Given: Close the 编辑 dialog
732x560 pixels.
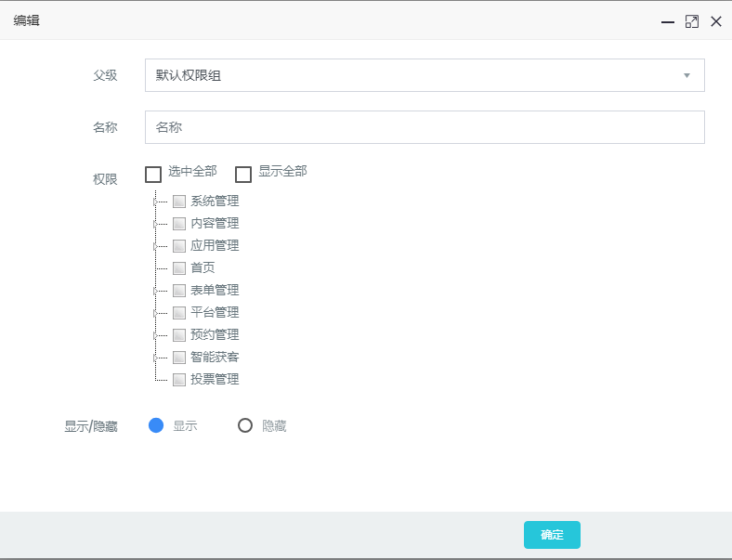Looking at the screenshot, I should (716, 21).
